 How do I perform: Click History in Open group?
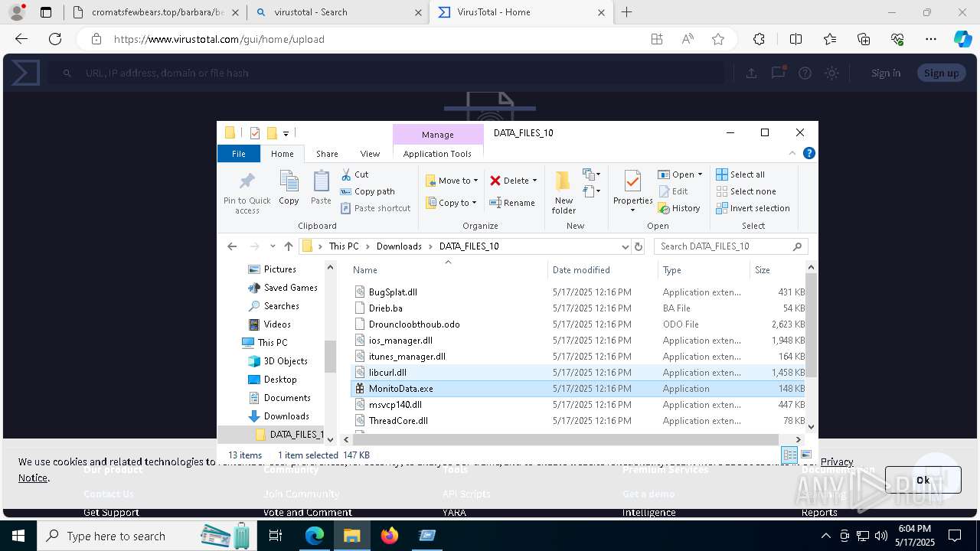point(679,208)
